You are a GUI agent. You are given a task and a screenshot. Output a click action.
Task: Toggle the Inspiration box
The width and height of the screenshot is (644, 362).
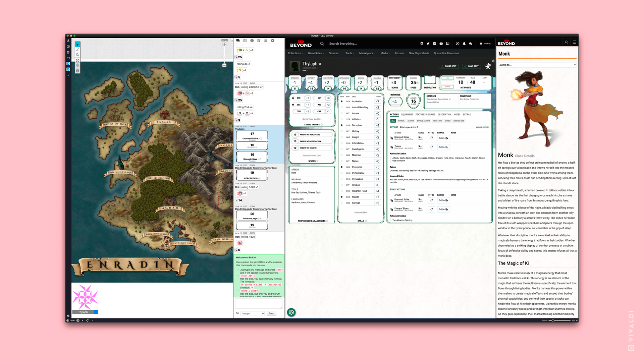coord(430,80)
